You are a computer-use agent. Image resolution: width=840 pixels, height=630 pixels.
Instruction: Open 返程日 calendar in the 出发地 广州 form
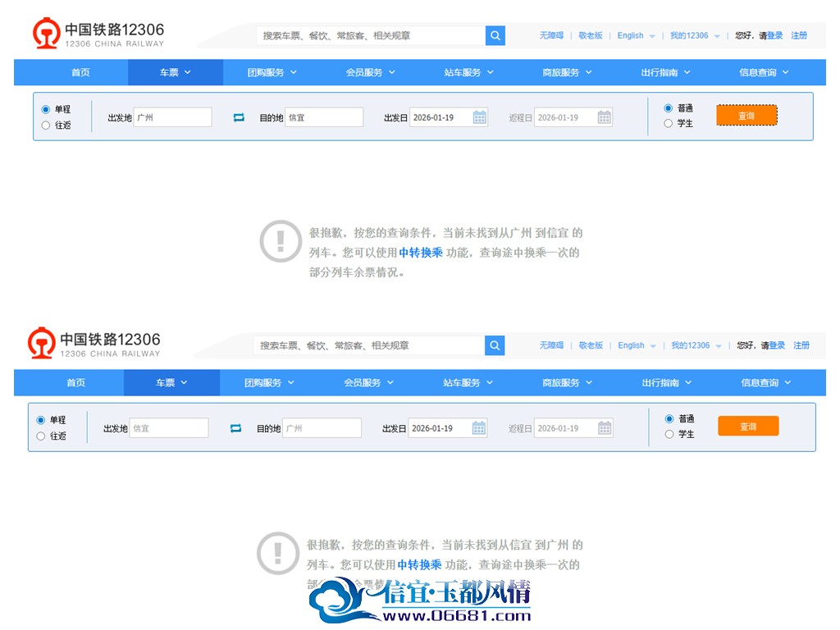(605, 117)
